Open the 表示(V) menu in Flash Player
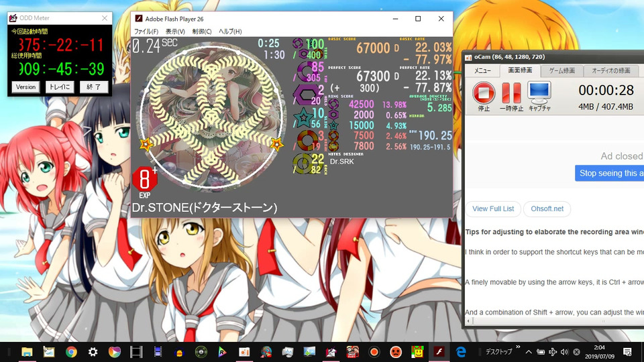Image resolution: width=644 pixels, height=362 pixels. pyautogui.click(x=175, y=32)
